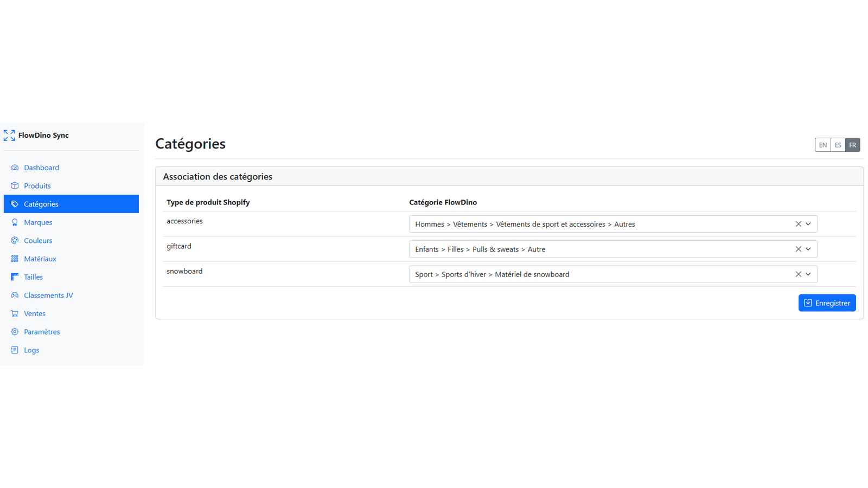Switch language to EN

[822, 145]
